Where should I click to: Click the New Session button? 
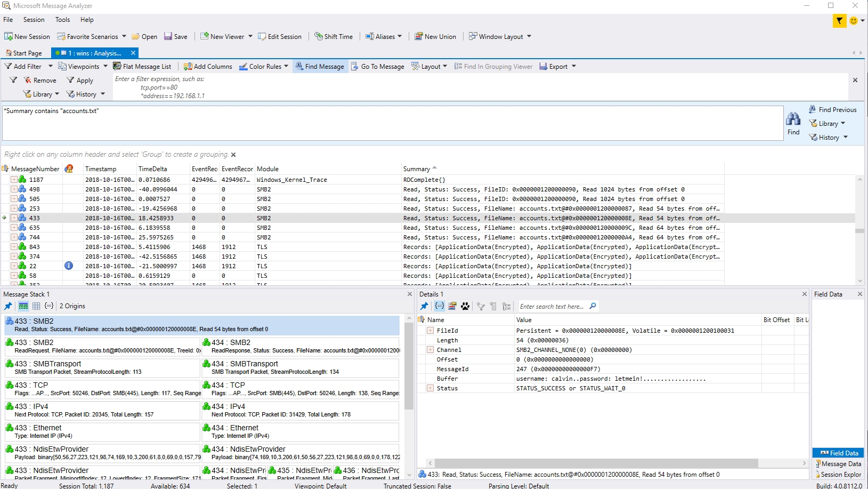click(x=27, y=37)
